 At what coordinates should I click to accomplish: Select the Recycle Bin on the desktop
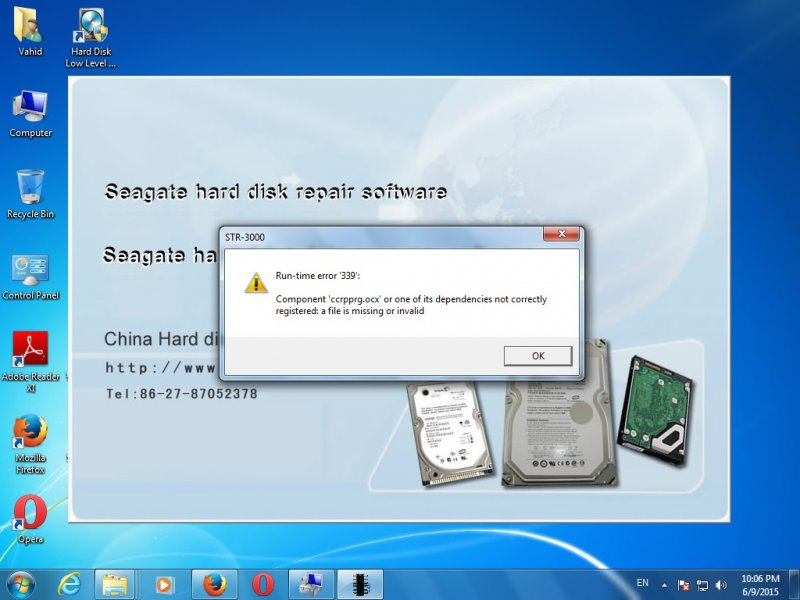click(30, 194)
